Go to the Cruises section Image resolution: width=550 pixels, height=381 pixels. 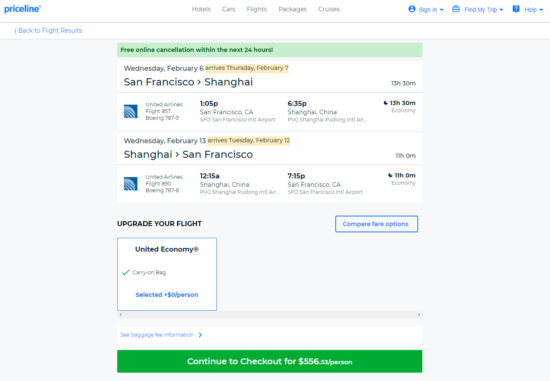[329, 9]
